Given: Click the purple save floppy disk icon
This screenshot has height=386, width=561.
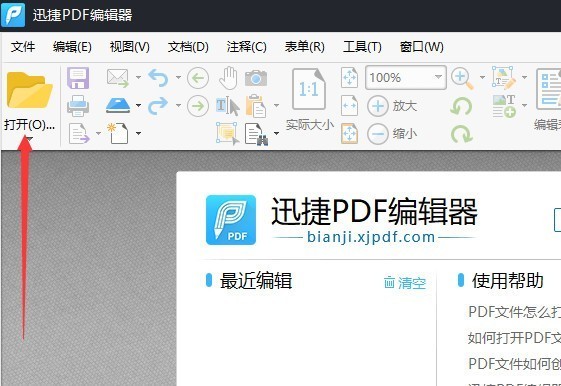Looking at the screenshot, I should tap(78, 78).
